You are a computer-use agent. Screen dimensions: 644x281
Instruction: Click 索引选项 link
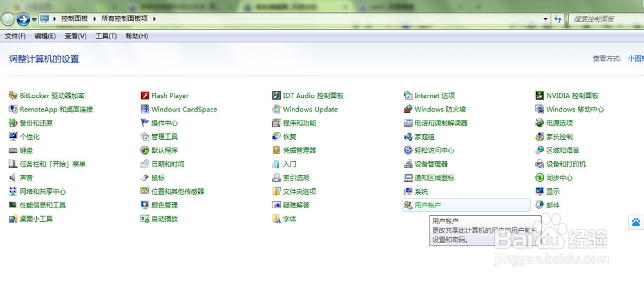coord(296,178)
